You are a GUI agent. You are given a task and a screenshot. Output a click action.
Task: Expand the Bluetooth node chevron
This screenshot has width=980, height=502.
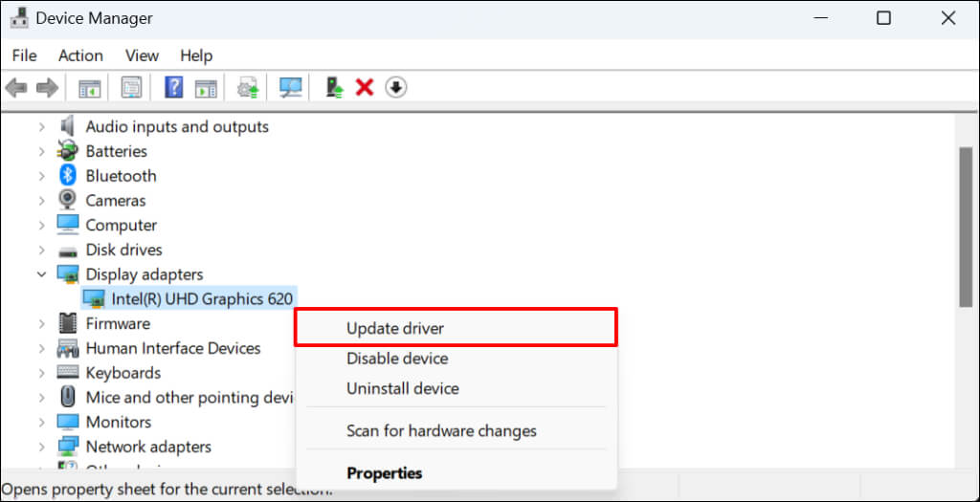[42, 176]
